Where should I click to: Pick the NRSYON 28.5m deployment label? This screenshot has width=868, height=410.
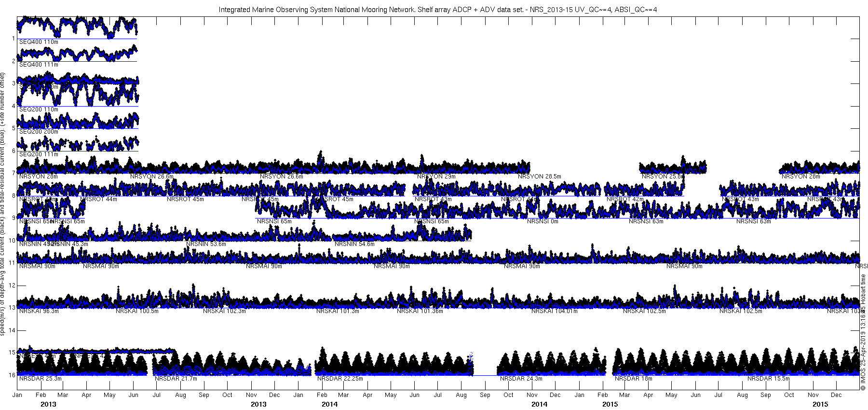click(540, 177)
